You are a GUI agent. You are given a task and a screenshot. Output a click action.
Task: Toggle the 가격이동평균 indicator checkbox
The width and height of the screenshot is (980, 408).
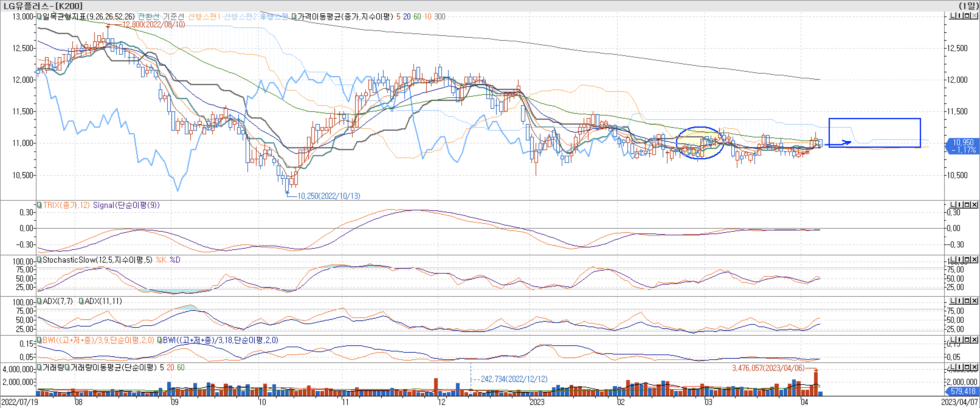pos(294,16)
